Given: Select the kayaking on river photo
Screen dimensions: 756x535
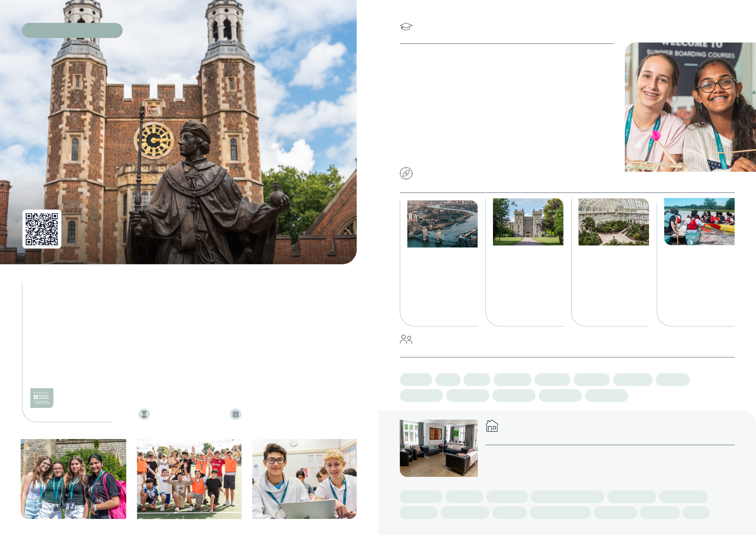Looking at the screenshot, I should coord(699,221).
